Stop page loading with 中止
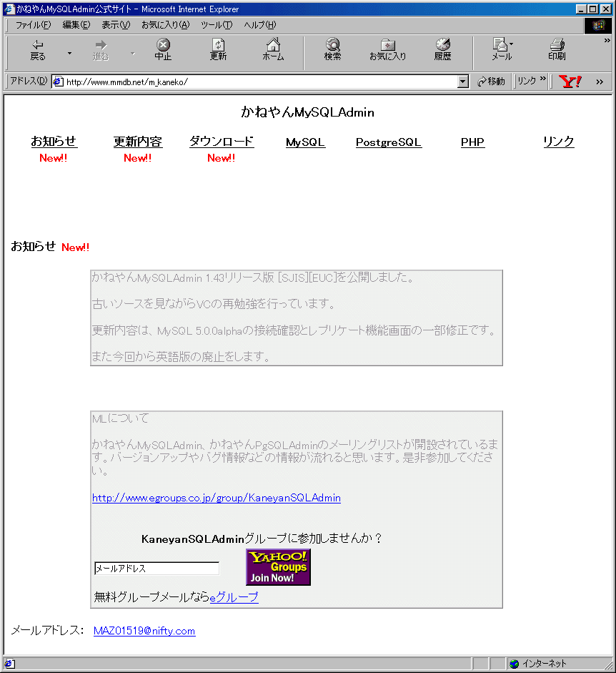The width and height of the screenshot is (616, 673). tap(163, 50)
